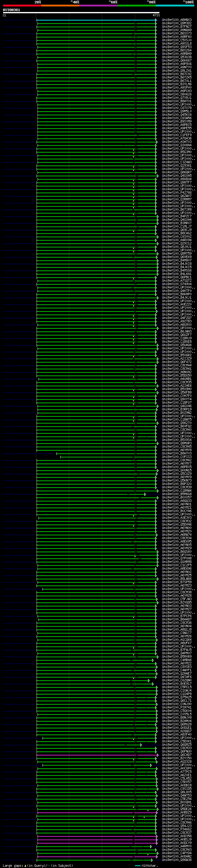Select hit label UniRef100_B8AT01
This screenshot has width=197, height=868.
[177, 101]
